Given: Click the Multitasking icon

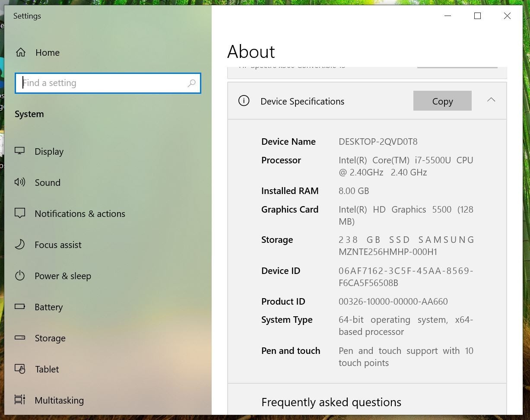Looking at the screenshot, I should (x=20, y=400).
